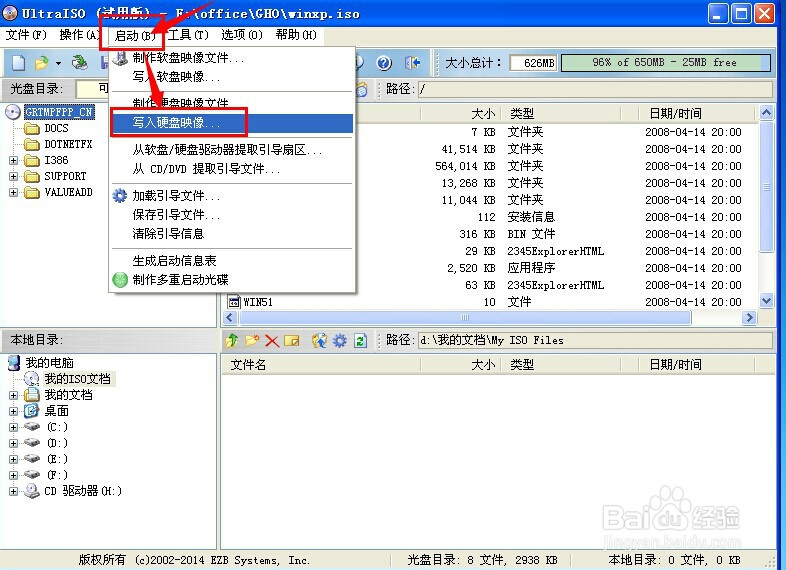Image resolution: width=786 pixels, height=570 pixels.
Task: Click the Open CD/DVD toolbar icon
Action: point(79,63)
